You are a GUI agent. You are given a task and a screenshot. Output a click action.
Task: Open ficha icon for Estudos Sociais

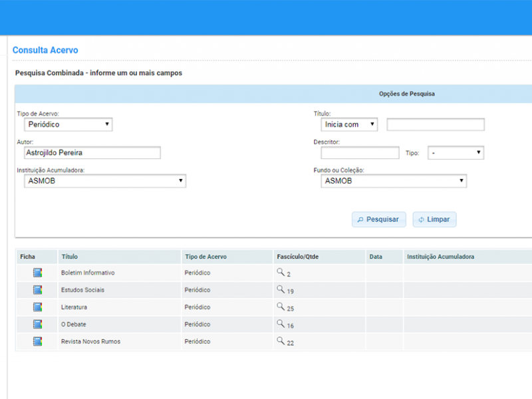37,290
